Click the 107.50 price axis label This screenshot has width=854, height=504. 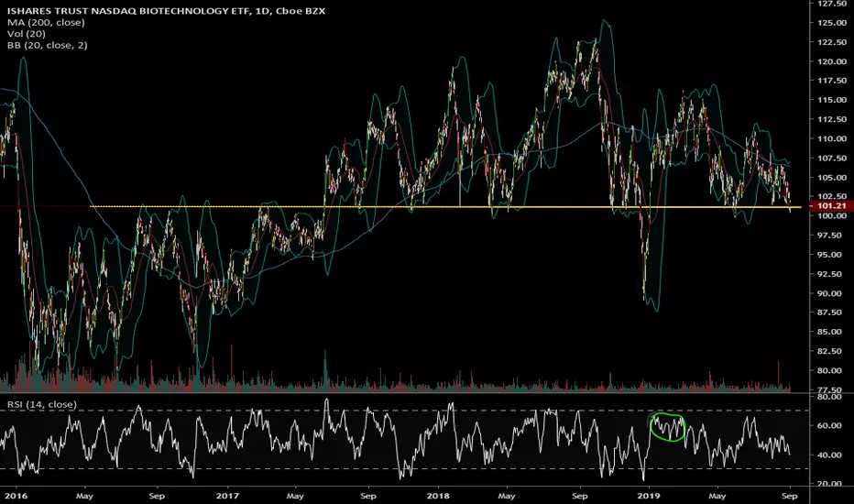(x=831, y=158)
